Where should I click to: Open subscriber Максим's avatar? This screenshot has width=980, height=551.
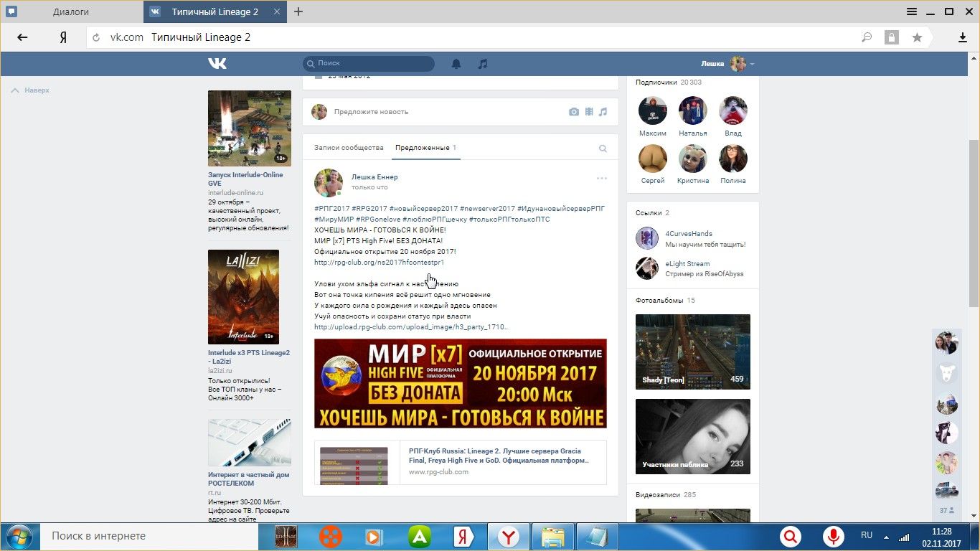point(653,111)
